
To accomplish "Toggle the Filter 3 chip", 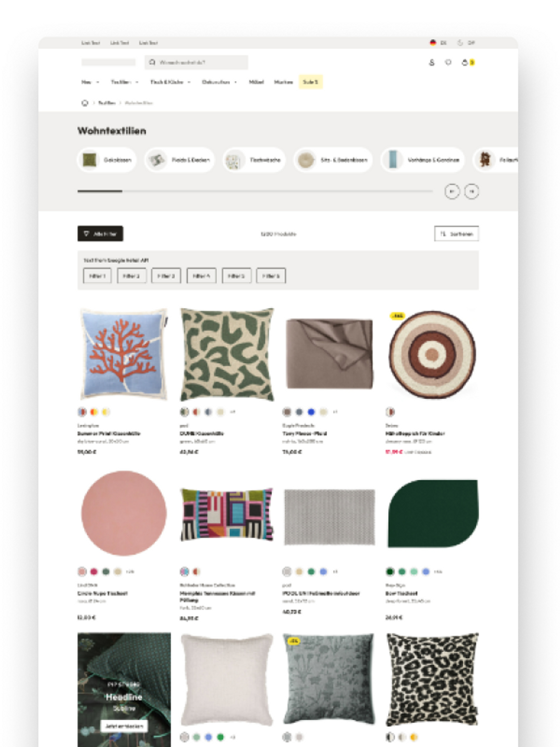I will (166, 276).
